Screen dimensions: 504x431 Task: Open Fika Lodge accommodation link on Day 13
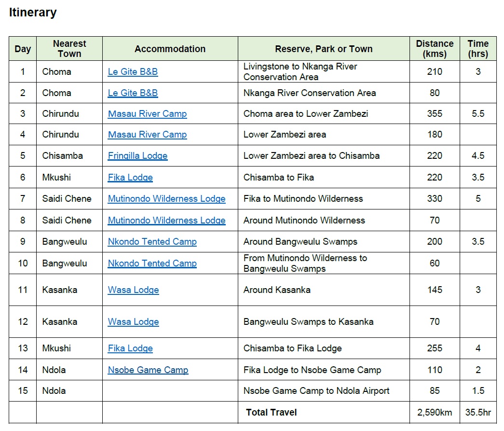130,348
